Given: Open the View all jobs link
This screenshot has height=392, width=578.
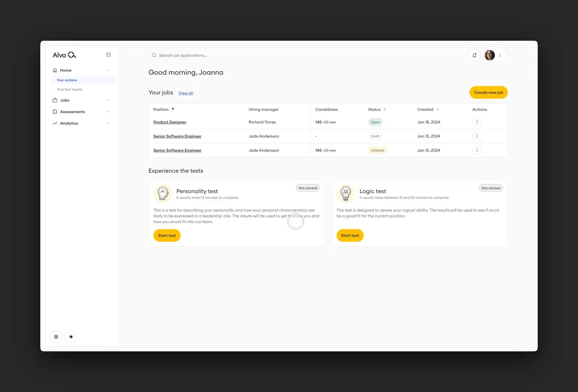Looking at the screenshot, I should click(x=186, y=93).
